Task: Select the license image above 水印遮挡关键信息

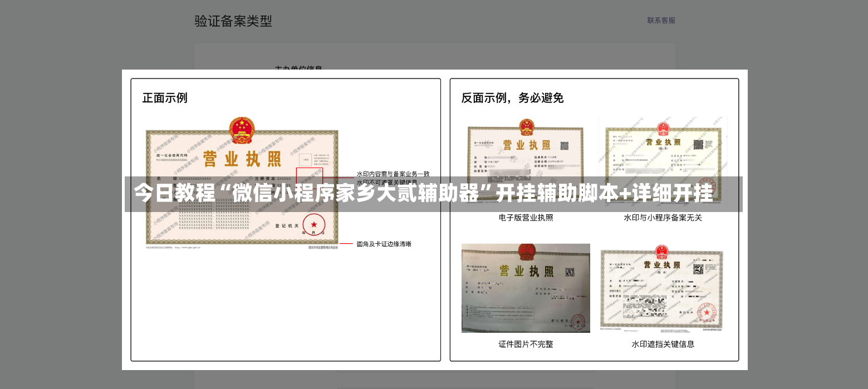Action: click(x=661, y=288)
